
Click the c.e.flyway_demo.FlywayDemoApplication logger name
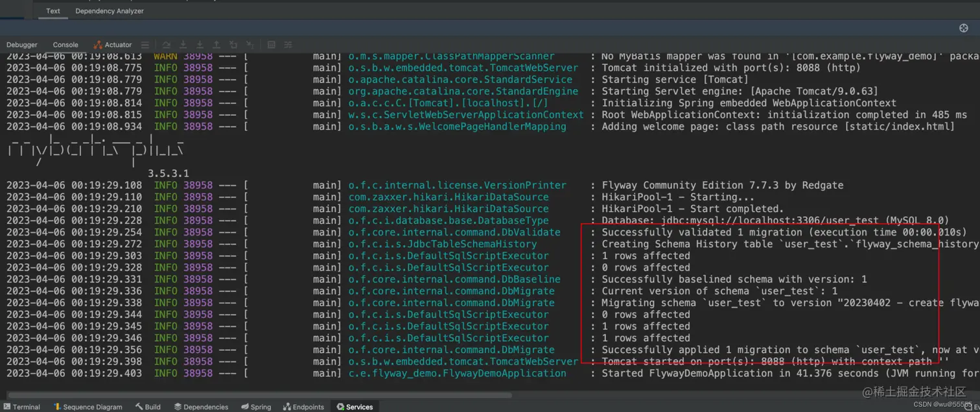457,373
